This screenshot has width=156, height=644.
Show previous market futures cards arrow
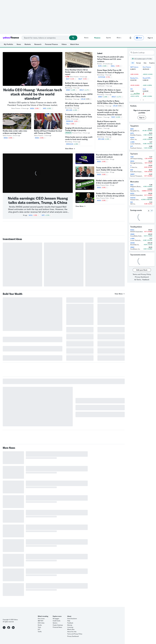(x=140, y=100)
